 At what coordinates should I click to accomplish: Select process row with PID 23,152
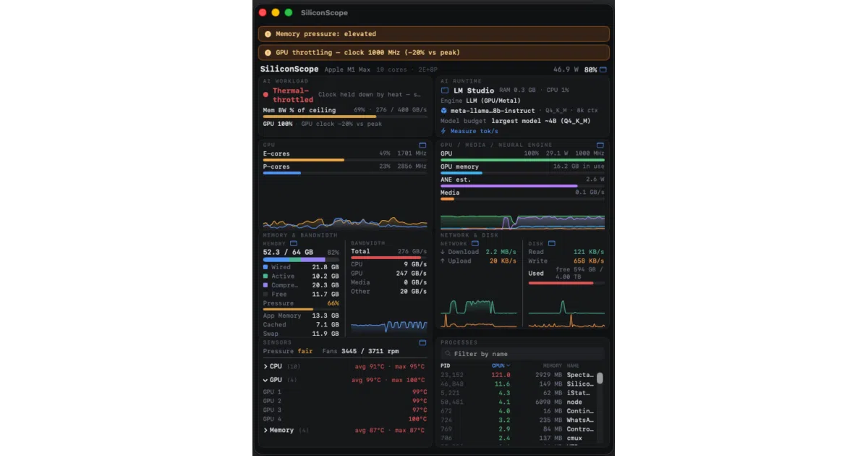click(519, 375)
